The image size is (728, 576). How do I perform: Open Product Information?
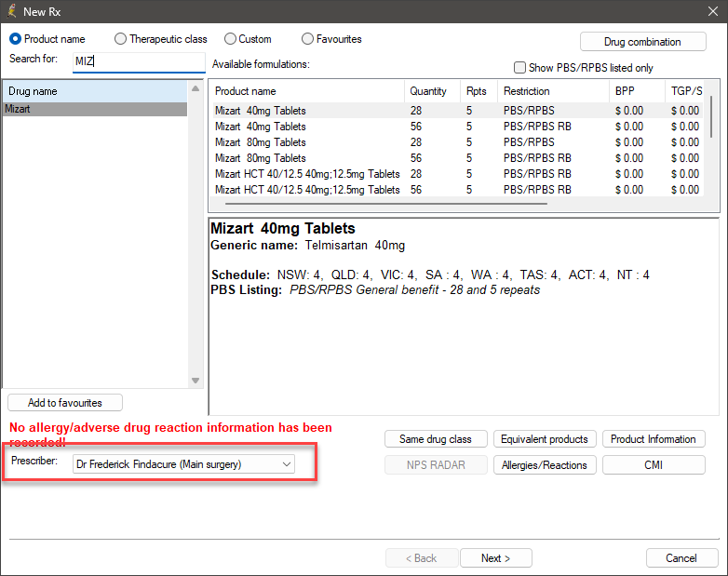pos(654,439)
